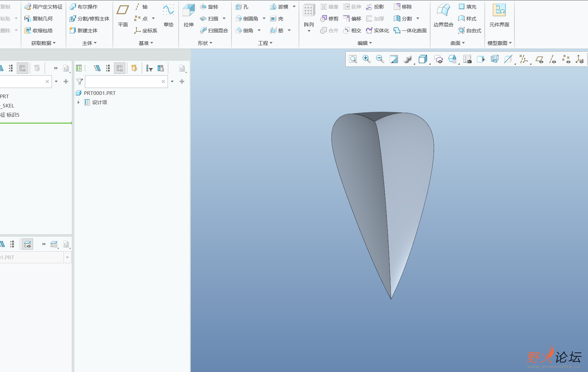
Task: Toggle the highlighted layer button in bottom-left panel
Action: [x=27, y=244]
